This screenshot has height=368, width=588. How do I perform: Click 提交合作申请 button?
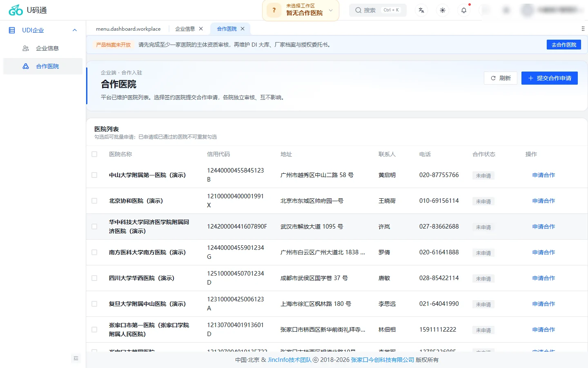[550, 78]
